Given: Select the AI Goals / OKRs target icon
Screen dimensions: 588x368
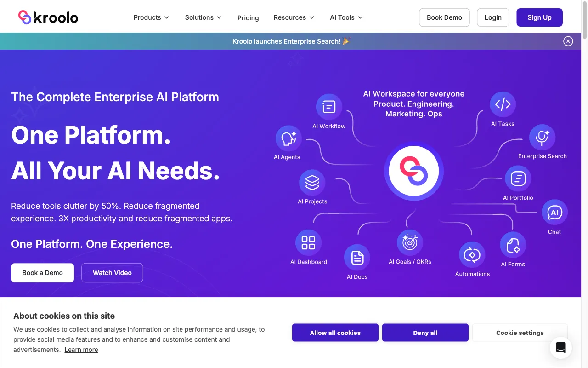Looking at the screenshot, I should tap(410, 242).
